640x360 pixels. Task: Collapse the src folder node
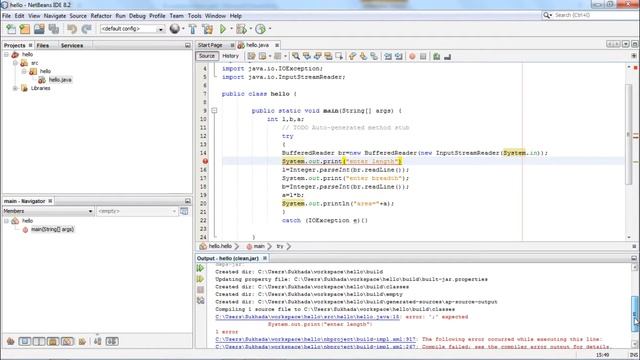[15, 63]
